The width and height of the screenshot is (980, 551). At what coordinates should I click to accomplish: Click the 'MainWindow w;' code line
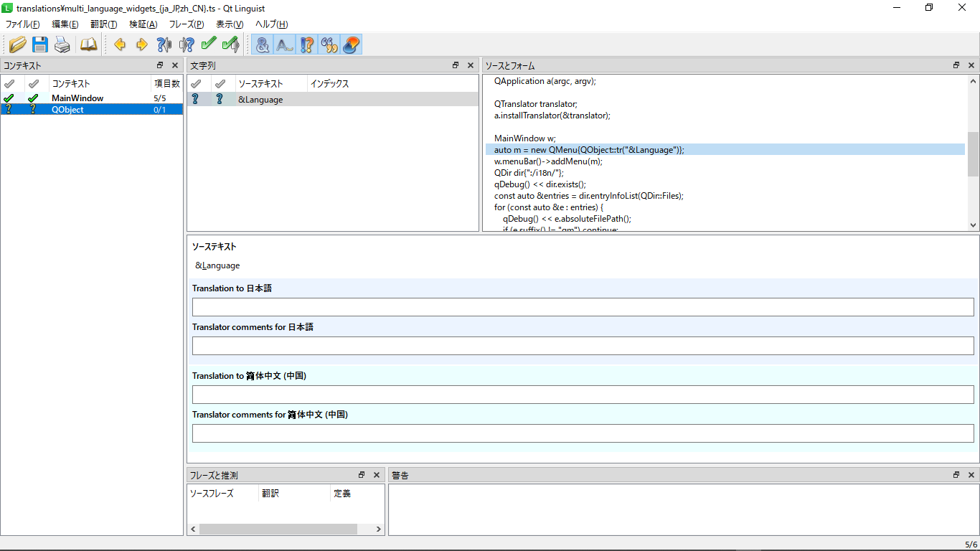click(525, 138)
